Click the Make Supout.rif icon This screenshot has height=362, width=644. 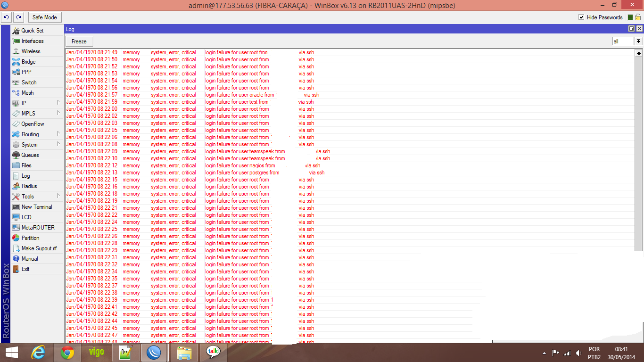(16, 248)
